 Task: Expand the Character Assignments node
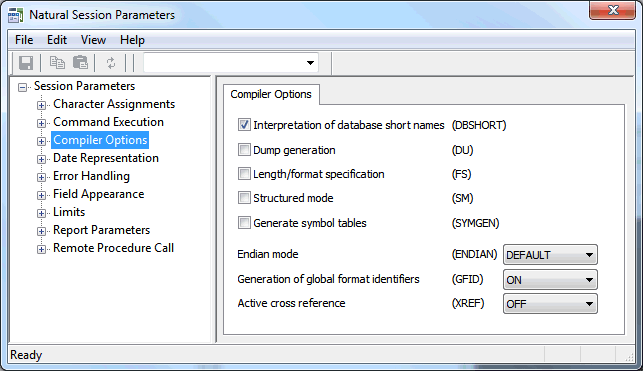point(41,105)
